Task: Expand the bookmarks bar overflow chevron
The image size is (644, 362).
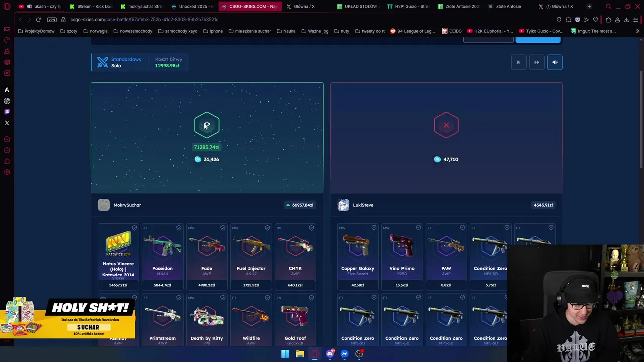Action: [x=637, y=31]
